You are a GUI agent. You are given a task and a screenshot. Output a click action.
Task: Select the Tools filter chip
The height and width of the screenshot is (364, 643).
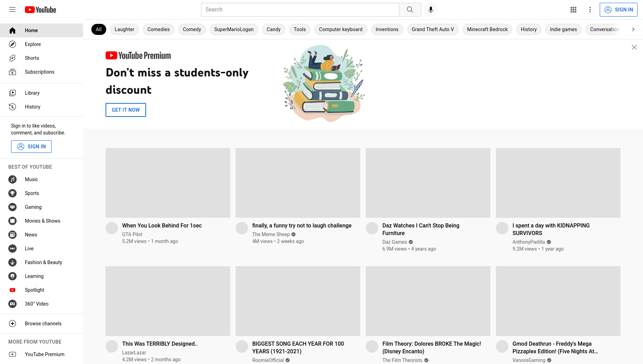300,29
